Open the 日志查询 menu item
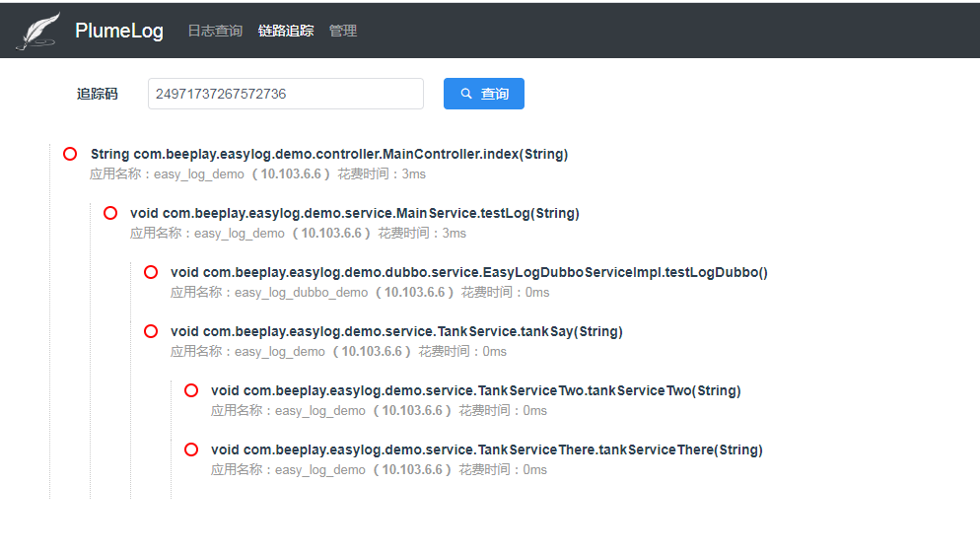Screen dimensions: 980x553 (215, 31)
